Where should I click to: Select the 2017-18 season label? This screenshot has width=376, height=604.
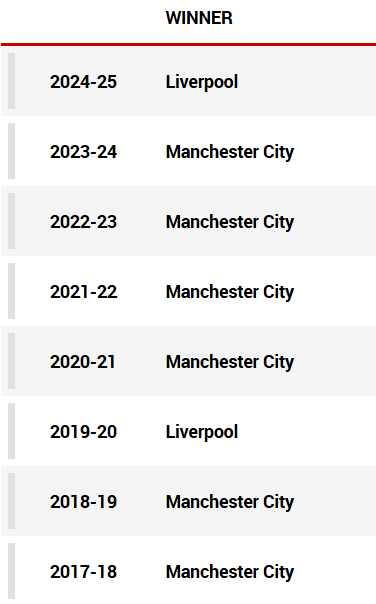83,572
